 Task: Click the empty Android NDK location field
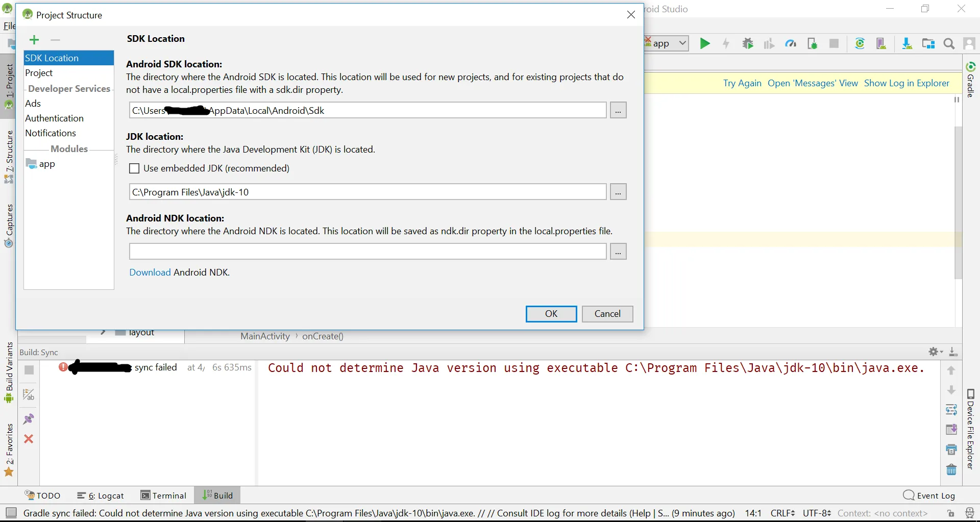click(367, 252)
